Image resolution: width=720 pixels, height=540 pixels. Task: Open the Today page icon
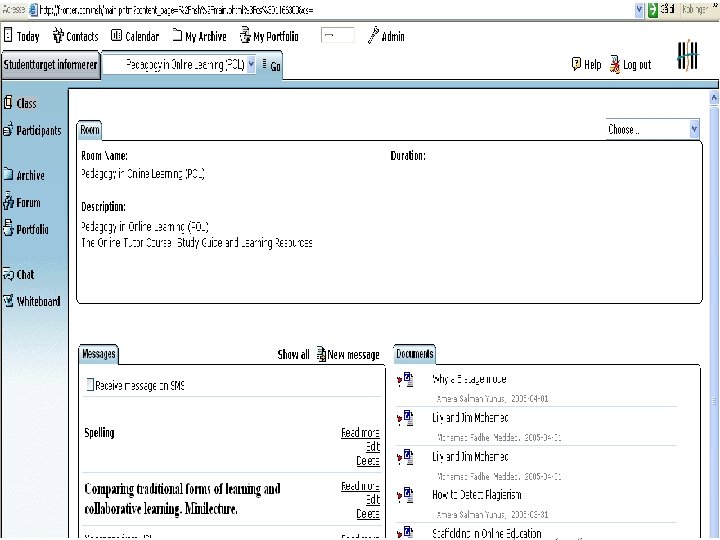click(x=8, y=35)
